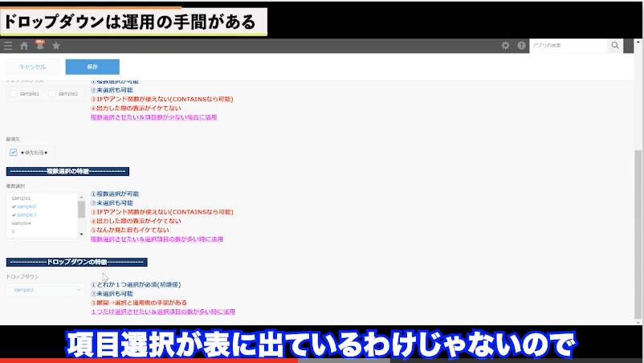Click the dropdown chevron arrow
644x363 pixels.
(x=78, y=289)
